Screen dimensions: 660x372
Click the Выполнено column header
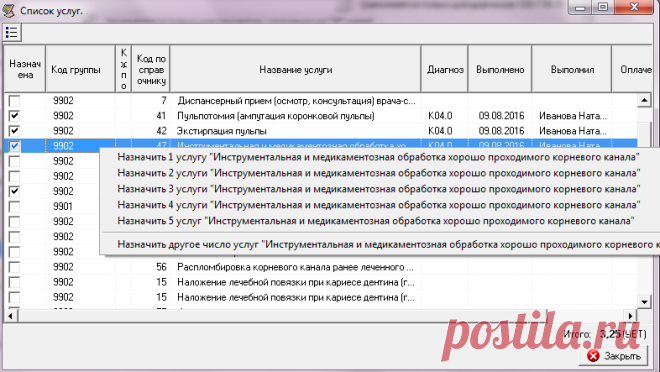point(500,69)
